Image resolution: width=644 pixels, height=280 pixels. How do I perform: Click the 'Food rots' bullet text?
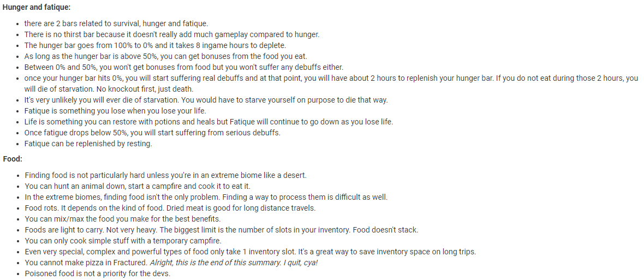[170, 208]
